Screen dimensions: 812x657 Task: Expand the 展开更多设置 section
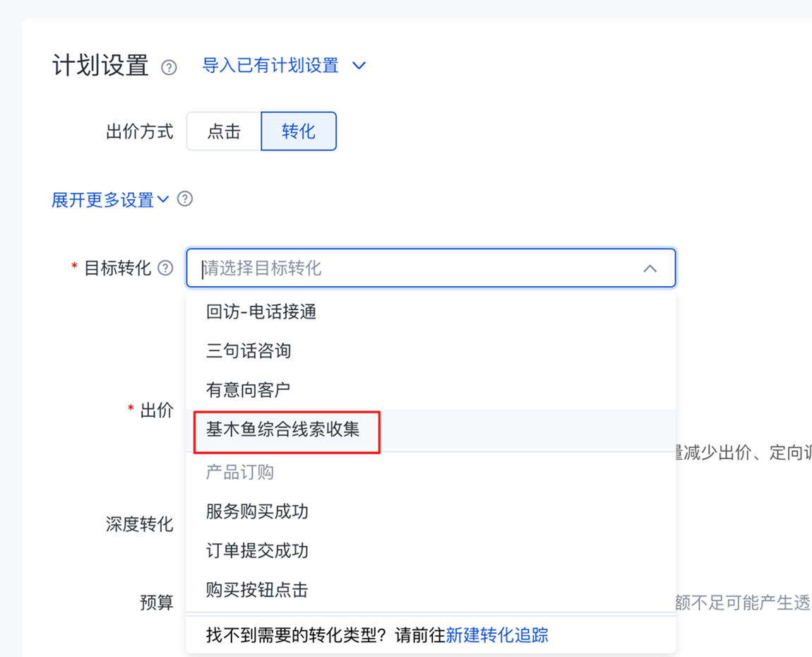(x=102, y=200)
